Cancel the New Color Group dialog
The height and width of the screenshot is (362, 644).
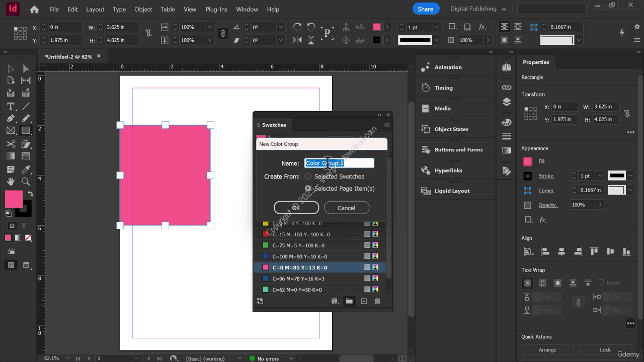click(346, 208)
